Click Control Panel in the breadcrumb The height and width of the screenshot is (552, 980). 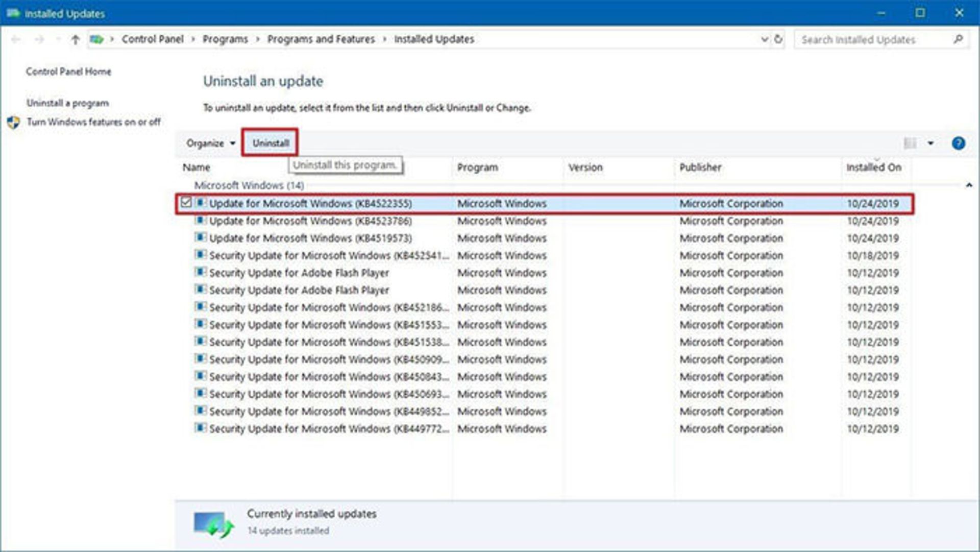tap(153, 39)
